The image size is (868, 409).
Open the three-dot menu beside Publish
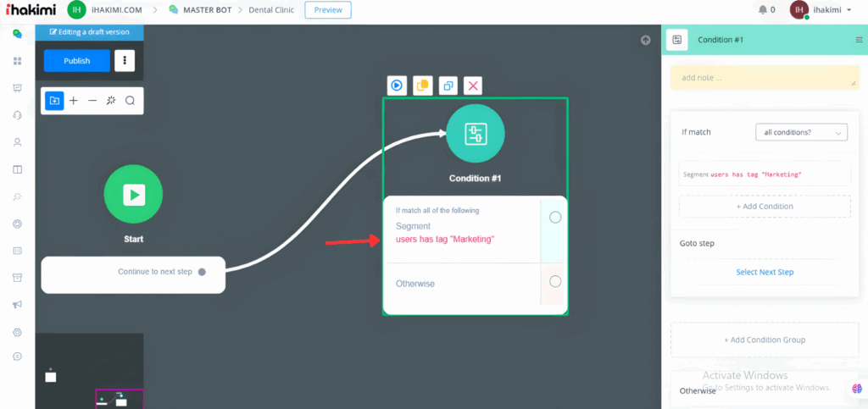[x=125, y=61]
